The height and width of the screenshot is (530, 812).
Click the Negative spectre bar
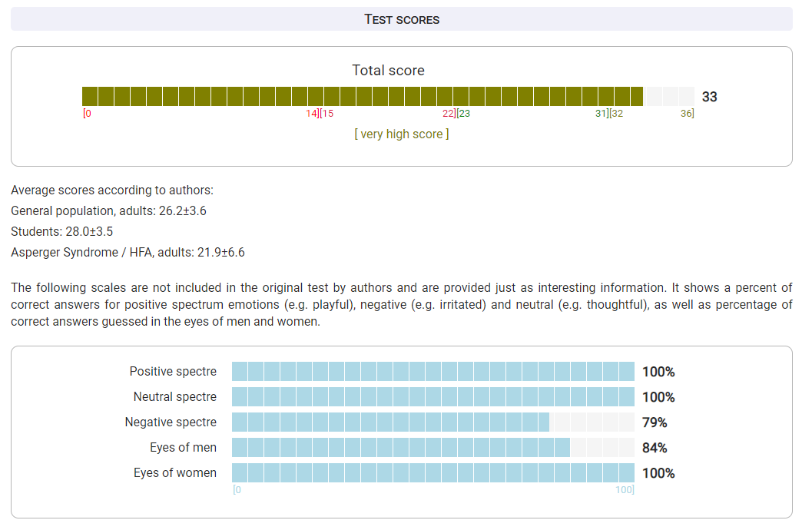pyautogui.click(x=390, y=422)
